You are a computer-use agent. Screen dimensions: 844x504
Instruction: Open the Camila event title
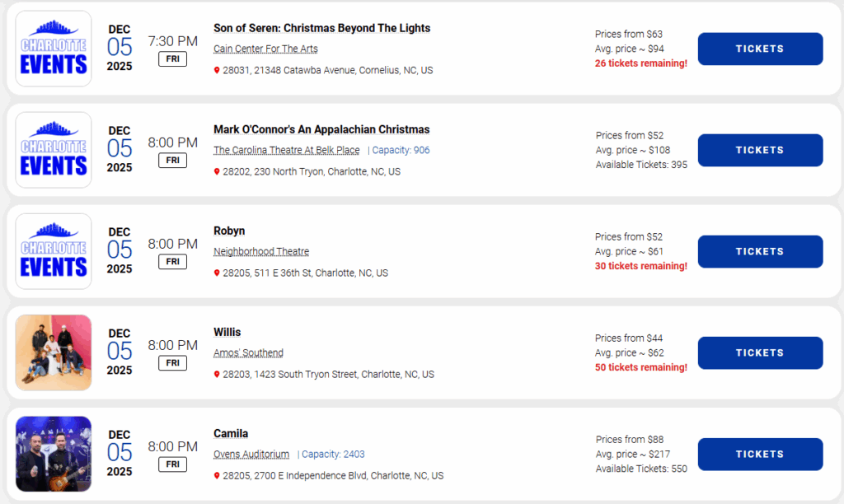pyautogui.click(x=231, y=434)
